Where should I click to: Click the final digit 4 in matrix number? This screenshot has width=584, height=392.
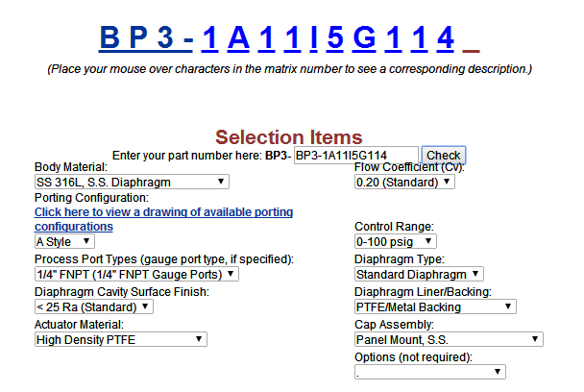[x=446, y=38]
